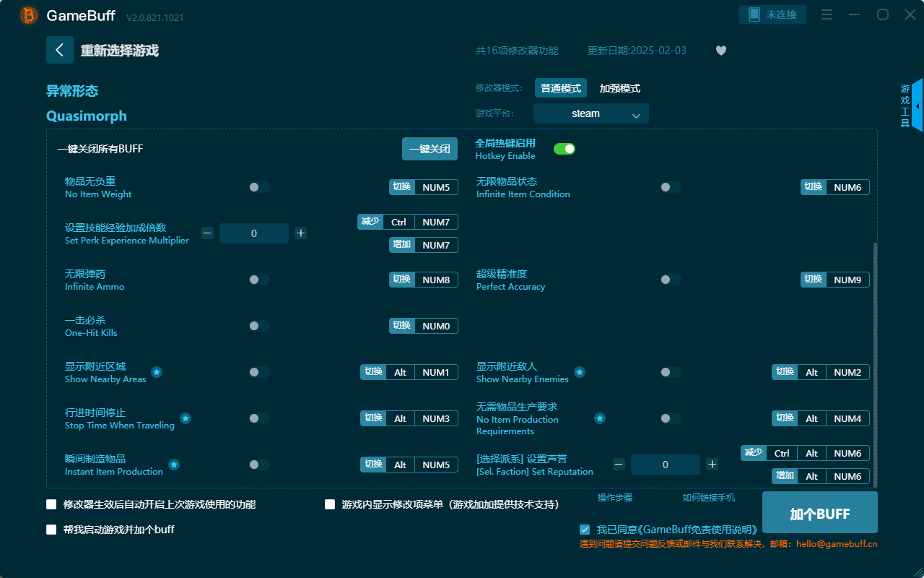
Task: Click the back arrow beside 重新选择游戏
Action: click(60, 49)
